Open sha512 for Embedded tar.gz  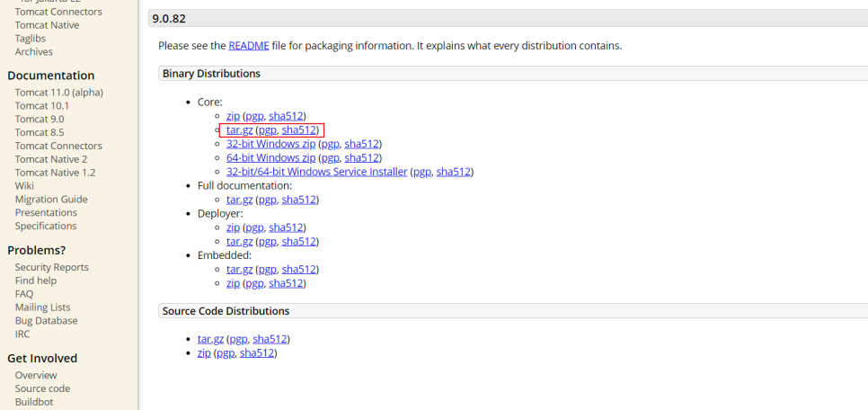pyautogui.click(x=298, y=270)
